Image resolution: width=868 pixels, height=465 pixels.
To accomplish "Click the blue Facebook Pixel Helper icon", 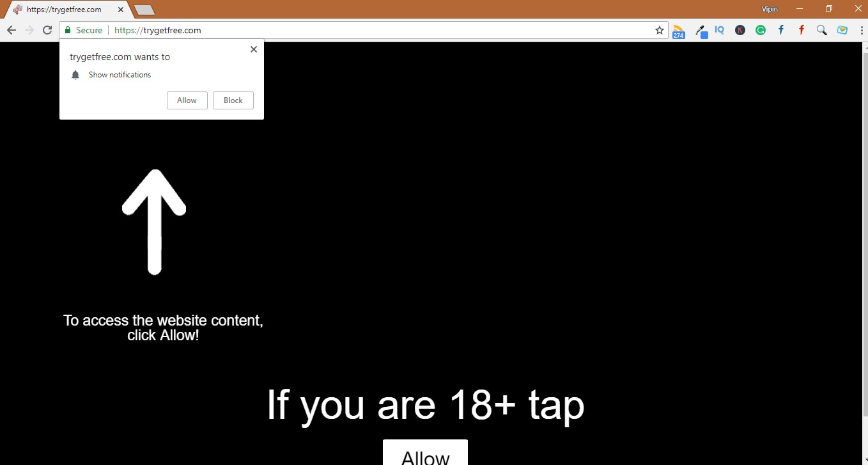I will [x=780, y=30].
